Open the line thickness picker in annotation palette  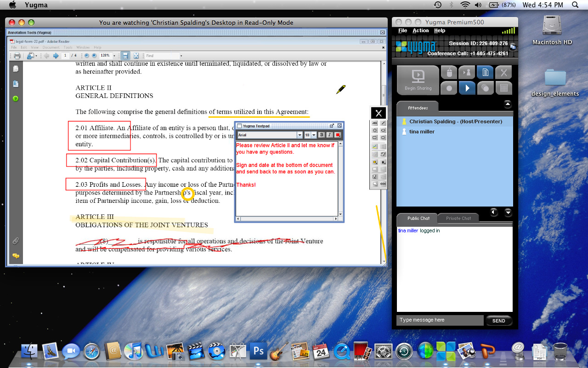(x=383, y=162)
